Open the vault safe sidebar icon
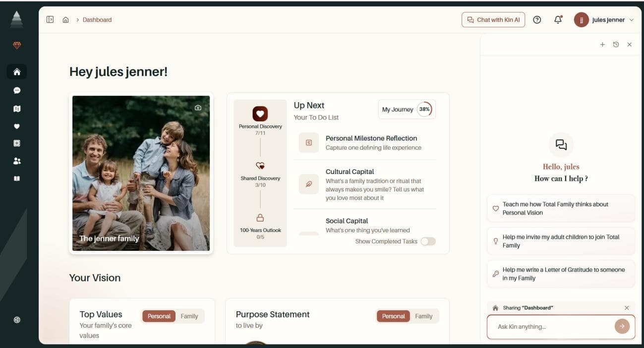The height and width of the screenshot is (348, 644). [x=17, y=143]
